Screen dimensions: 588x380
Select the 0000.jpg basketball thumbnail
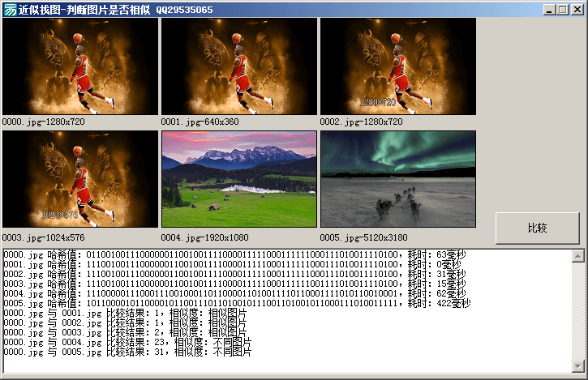coord(80,66)
